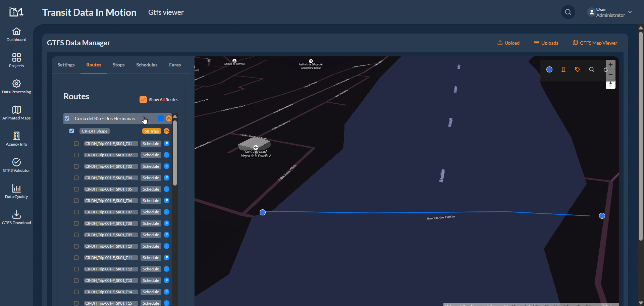Click the map search magnifier icon
644x306 pixels.
pos(592,69)
